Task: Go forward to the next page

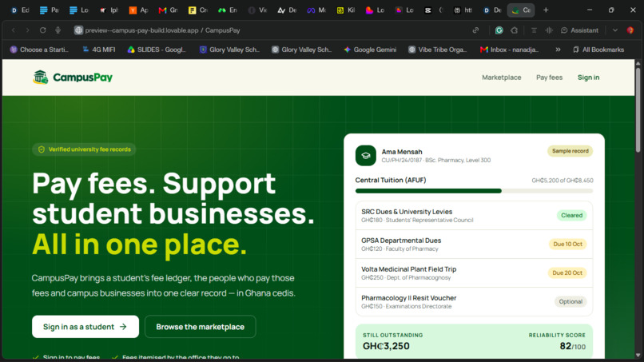Action: [x=27, y=30]
